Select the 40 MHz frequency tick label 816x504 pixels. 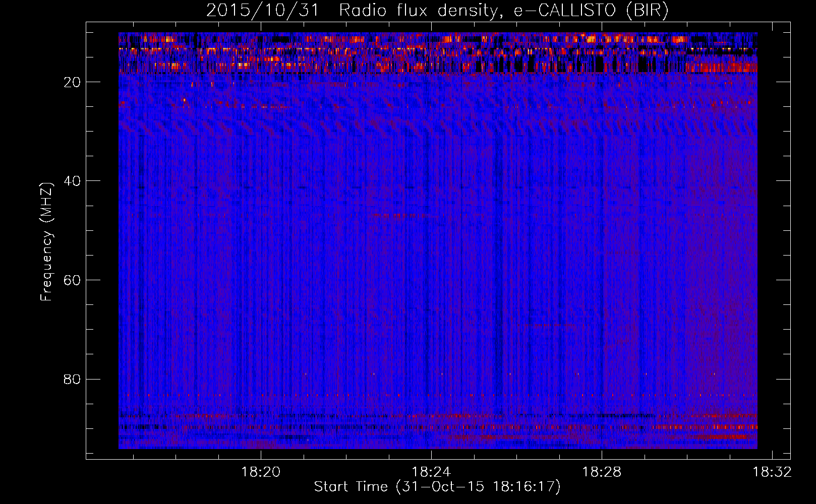[73, 181]
